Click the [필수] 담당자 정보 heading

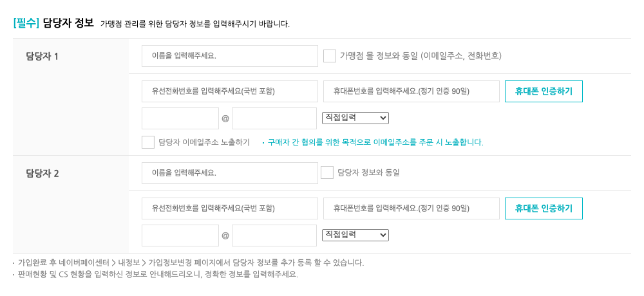tap(53, 23)
